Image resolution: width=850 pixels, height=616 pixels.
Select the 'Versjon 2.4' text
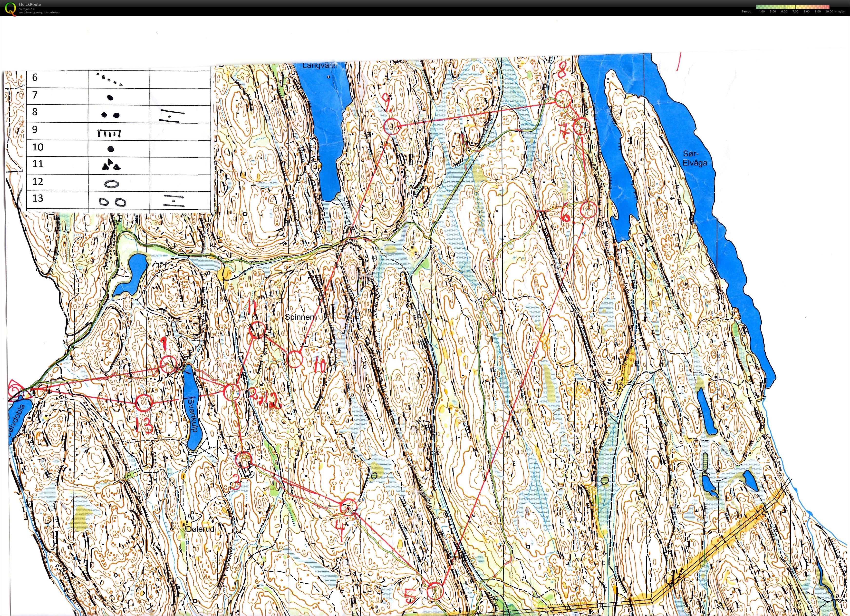pyautogui.click(x=27, y=9)
